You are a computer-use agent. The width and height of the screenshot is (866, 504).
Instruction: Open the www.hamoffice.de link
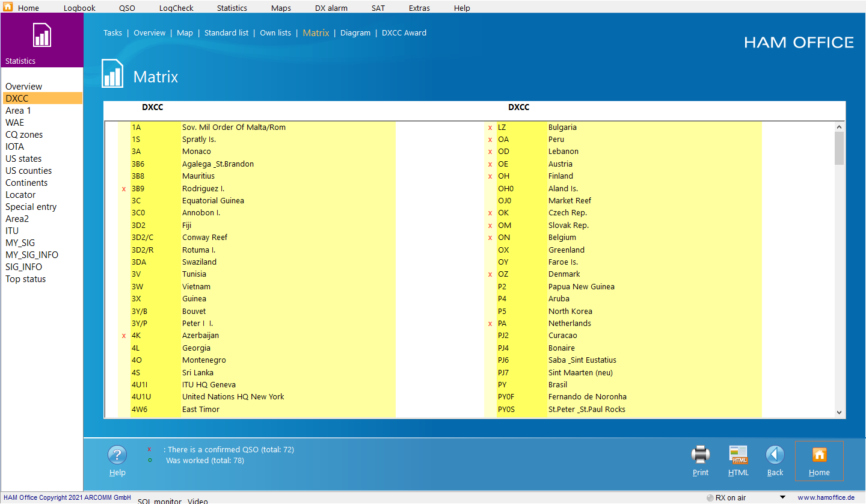point(826,497)
